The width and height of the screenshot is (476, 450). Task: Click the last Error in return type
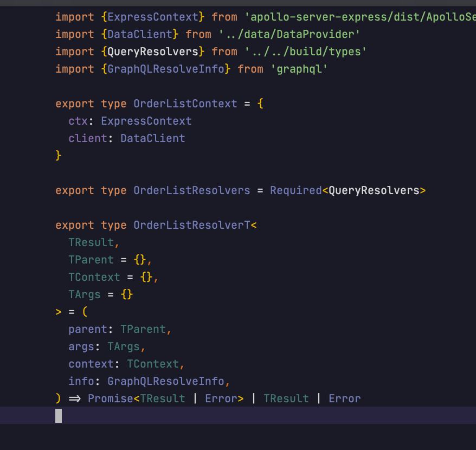click(x=345, y=398)
